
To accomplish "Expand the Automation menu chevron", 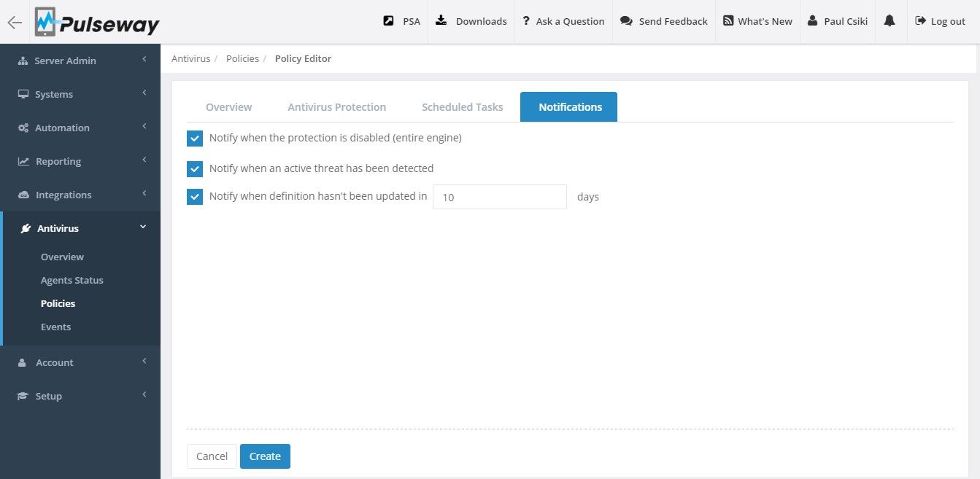I will coord(144,126).
